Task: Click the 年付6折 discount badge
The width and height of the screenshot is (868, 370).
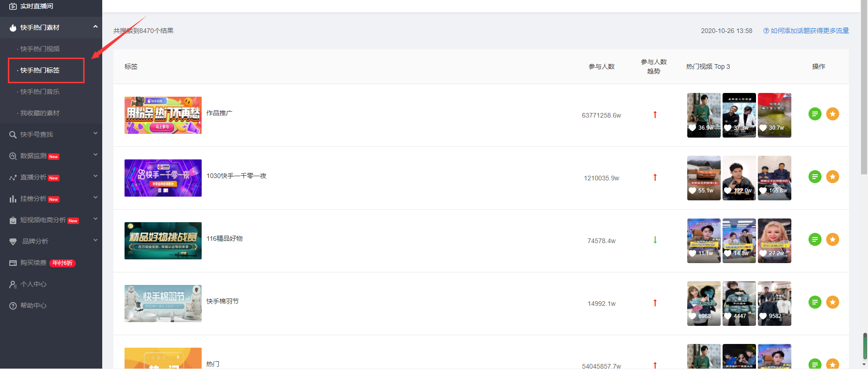Action: [62, 263]
